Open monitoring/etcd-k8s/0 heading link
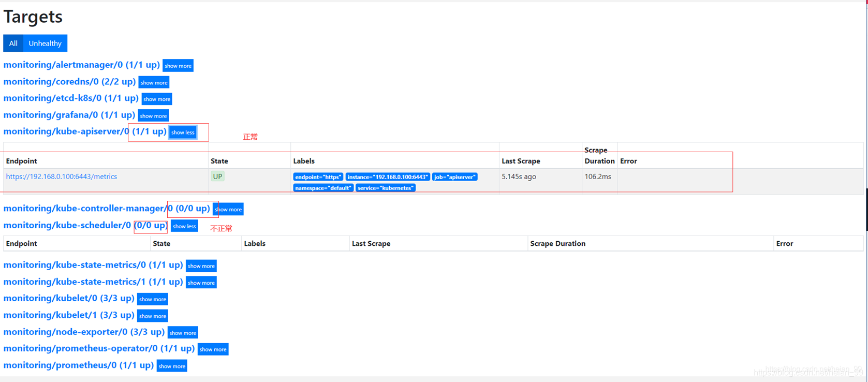 coord(71,98)
